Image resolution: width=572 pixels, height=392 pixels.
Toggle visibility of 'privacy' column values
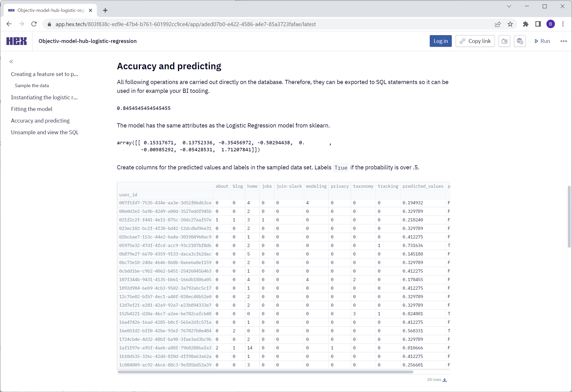339,186
